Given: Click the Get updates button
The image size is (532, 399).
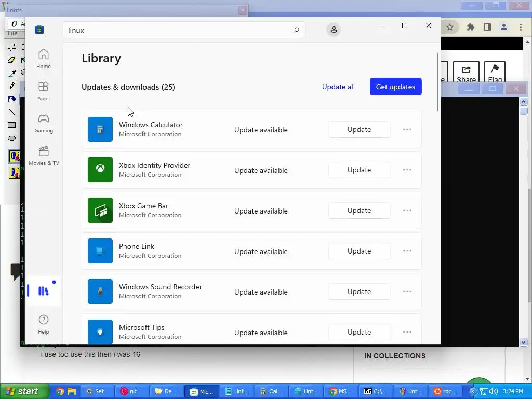Looking at the screenshot, I should 395,87.
